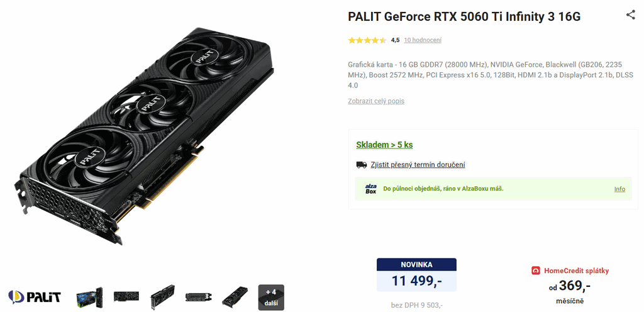Select the ports-side card thumbnail
Image resolution: width=644 pixels, height=312 pixels.
point(198,297)
